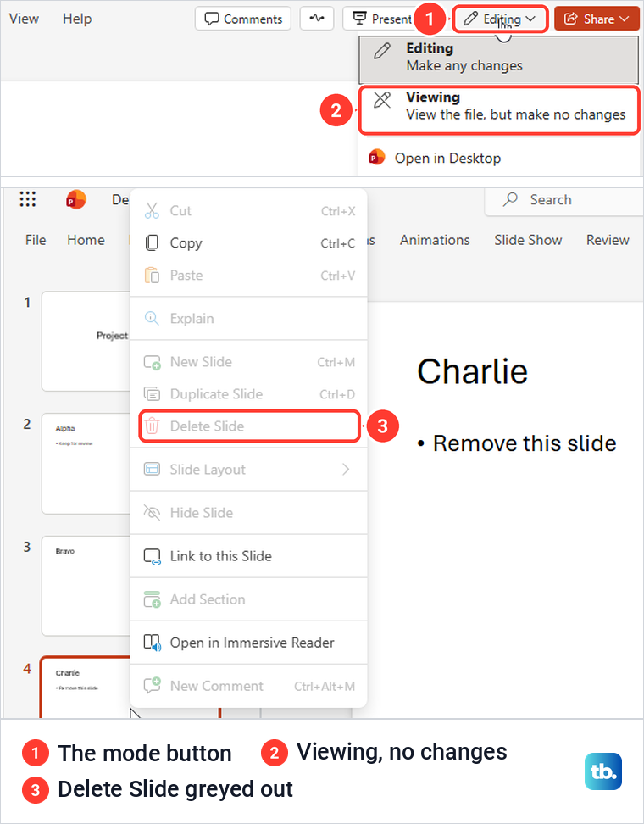Click the Slide Layout icon
Viewport: 644px width, 824px height.
(x=153, y=469)
